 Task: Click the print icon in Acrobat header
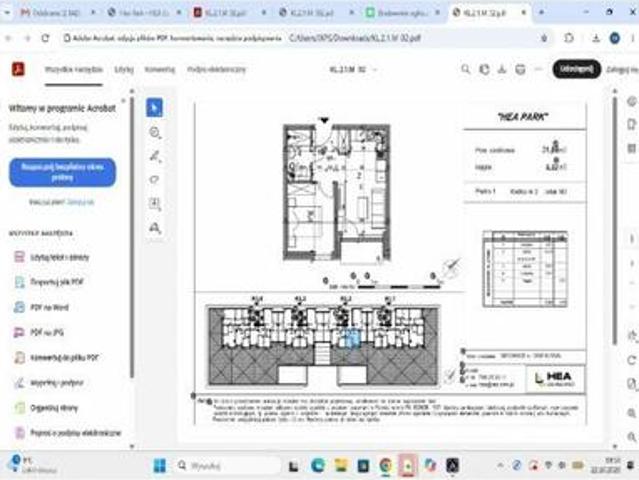[x=520, y=69]
